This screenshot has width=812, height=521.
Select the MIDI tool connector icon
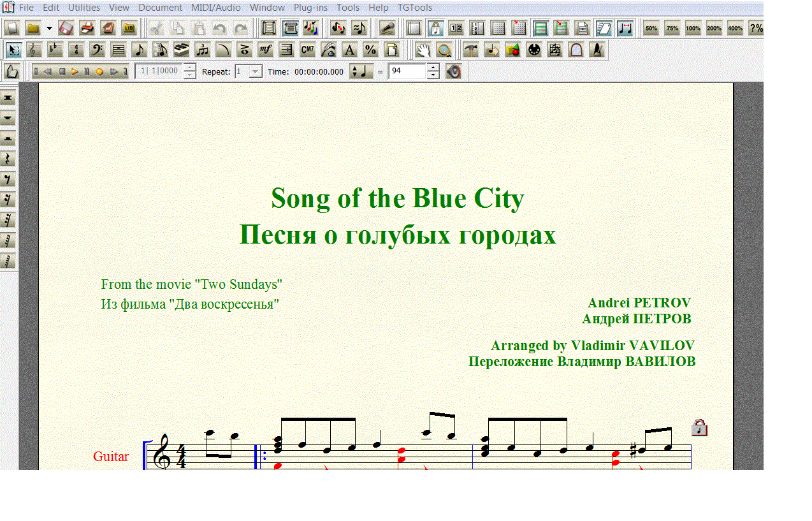[534, 50]
